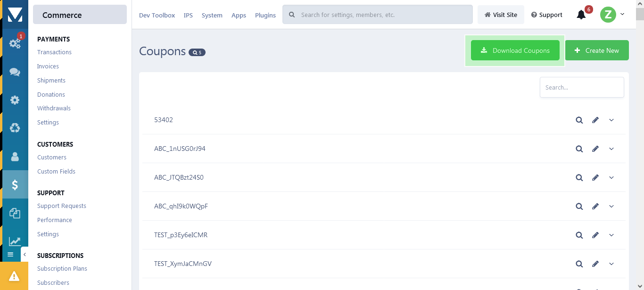Image resolution: width=644 pixels, height=290 pixels.
Task: Go to Shipments under Payments
Action: pos(51,80)
